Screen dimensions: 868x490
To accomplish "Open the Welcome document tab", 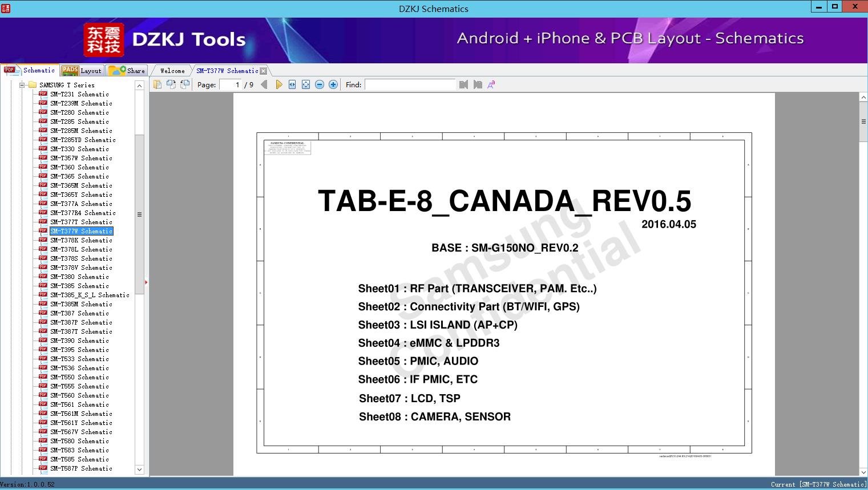I will click(172, 71).
